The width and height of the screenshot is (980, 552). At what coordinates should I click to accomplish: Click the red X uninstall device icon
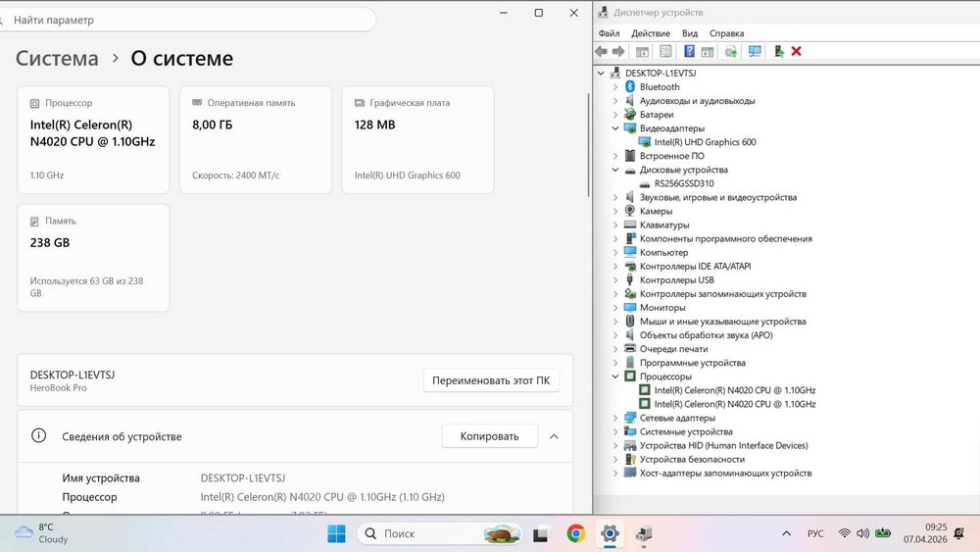(796, 51)
